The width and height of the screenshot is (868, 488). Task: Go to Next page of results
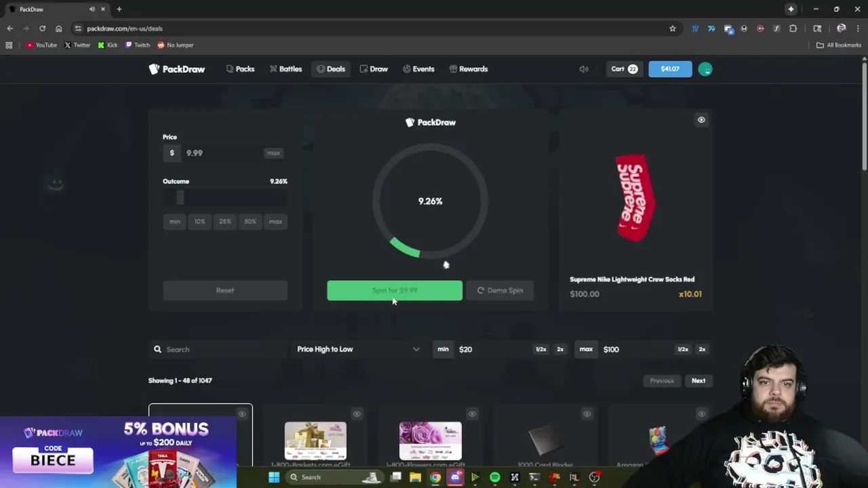(698, 381)
